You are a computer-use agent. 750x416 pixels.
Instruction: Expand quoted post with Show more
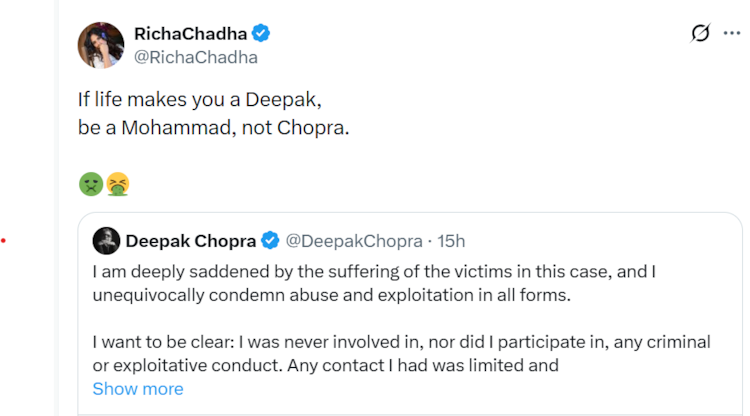pos(138,388)
